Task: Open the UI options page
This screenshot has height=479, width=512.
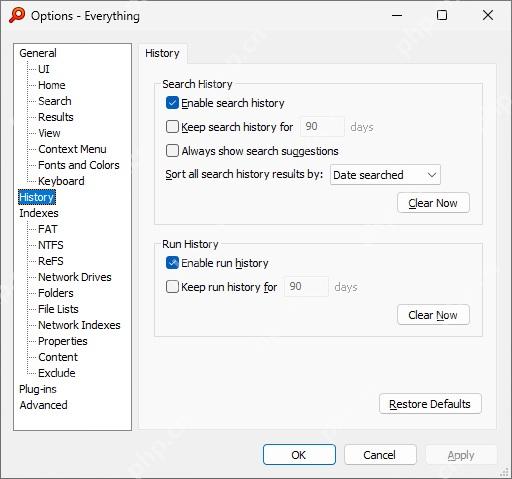Action: tap(44, 69)
